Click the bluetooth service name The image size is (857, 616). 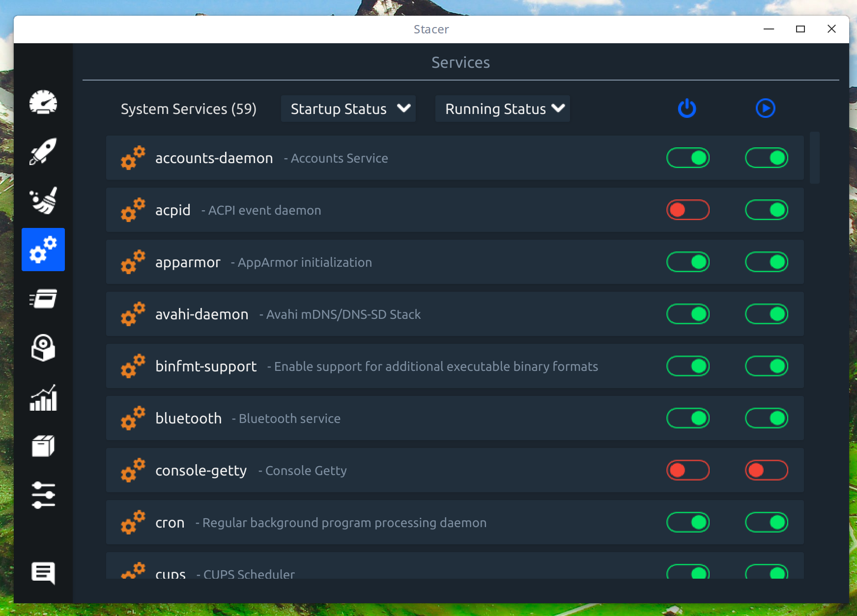click(x=189, y=419)
